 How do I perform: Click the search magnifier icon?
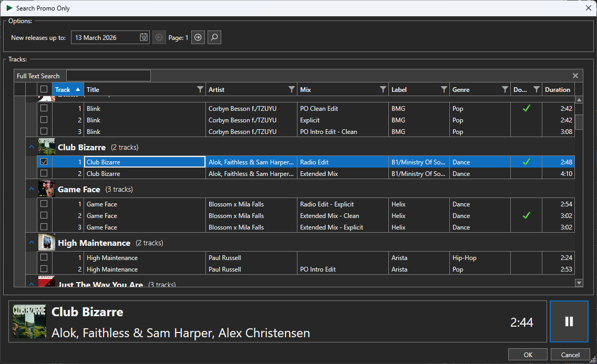pos(214,37)
